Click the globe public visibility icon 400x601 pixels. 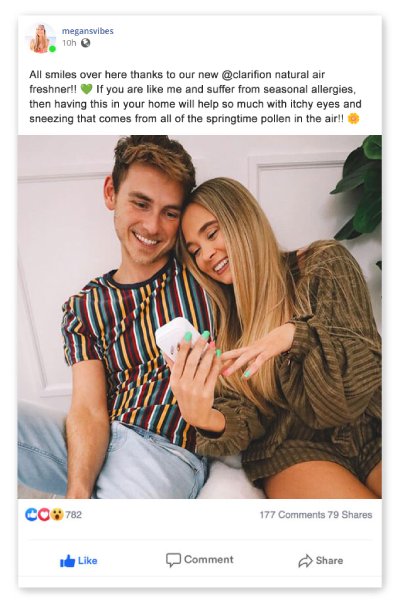(85, 43)
